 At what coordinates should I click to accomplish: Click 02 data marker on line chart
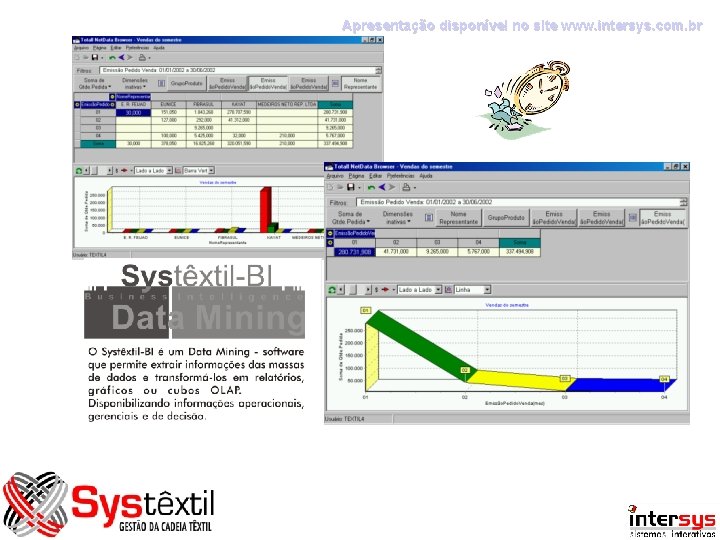[465, 370]
